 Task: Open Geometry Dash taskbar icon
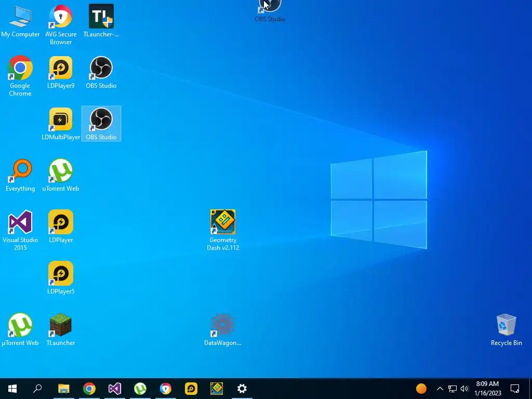[x=217, y=389]
